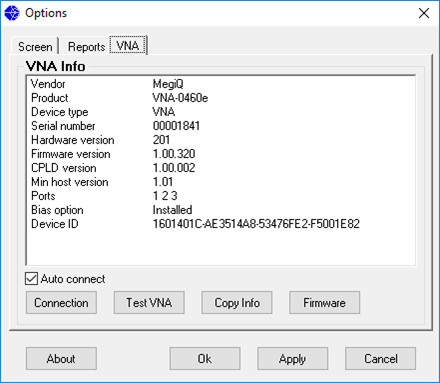Click the Device ID label

[x=55, y=224]
